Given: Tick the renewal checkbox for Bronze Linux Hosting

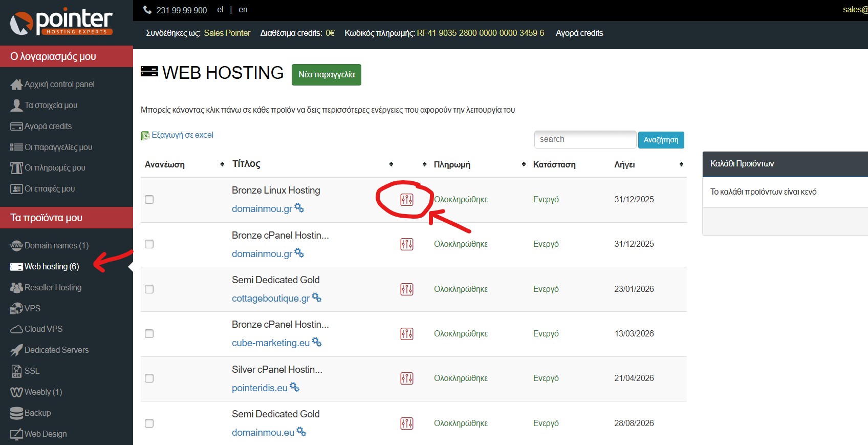Looking at the screenshot, I should pyautogui.click(x=149, y=200).
